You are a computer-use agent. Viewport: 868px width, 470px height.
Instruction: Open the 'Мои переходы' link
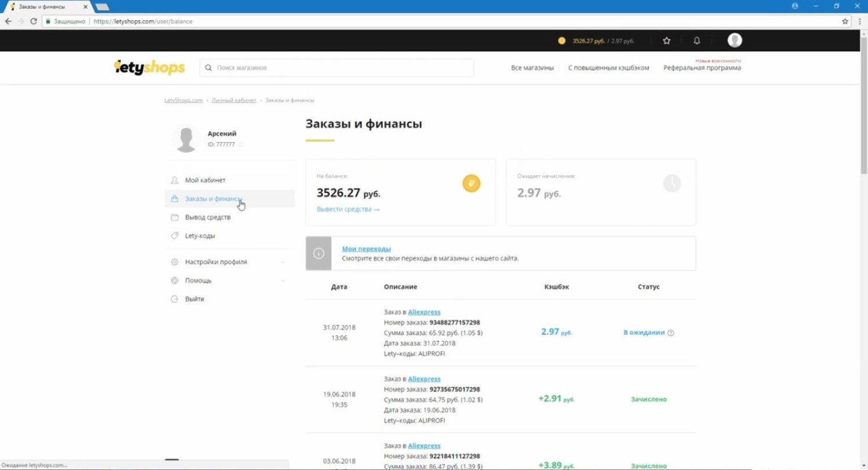366,249
